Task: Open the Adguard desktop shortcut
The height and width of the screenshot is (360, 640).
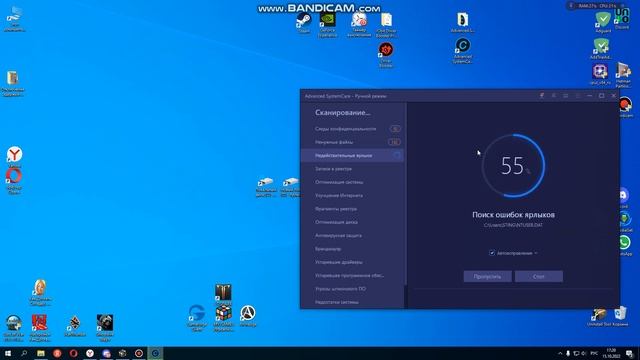Action: pos(603,22)
